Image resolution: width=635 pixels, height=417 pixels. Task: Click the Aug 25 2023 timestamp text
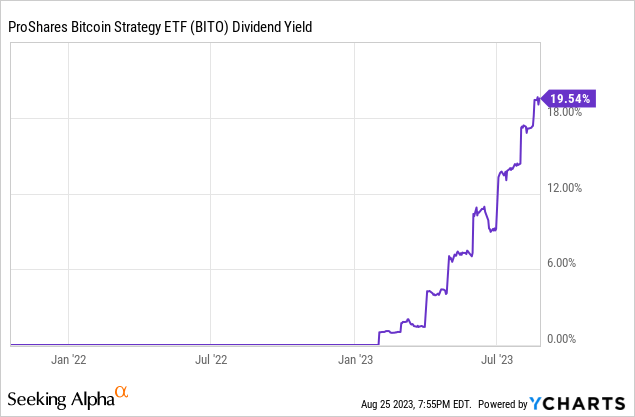click(415, 404)
